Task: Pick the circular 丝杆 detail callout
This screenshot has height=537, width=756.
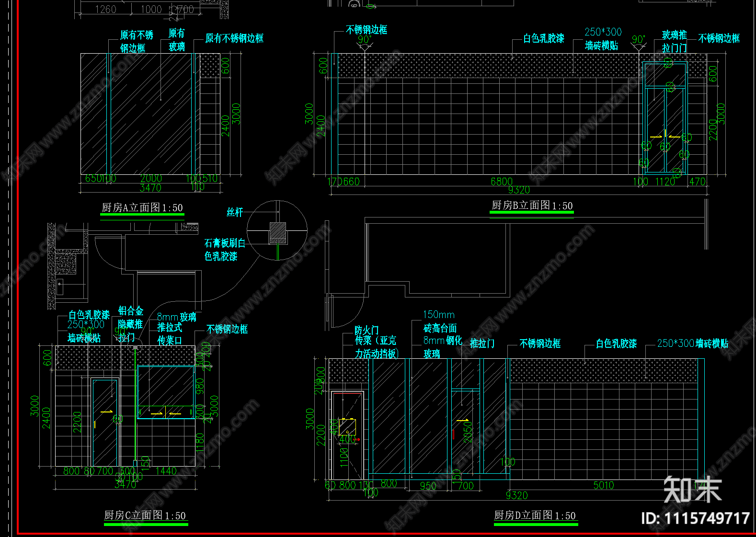Action: coord(277,230)
